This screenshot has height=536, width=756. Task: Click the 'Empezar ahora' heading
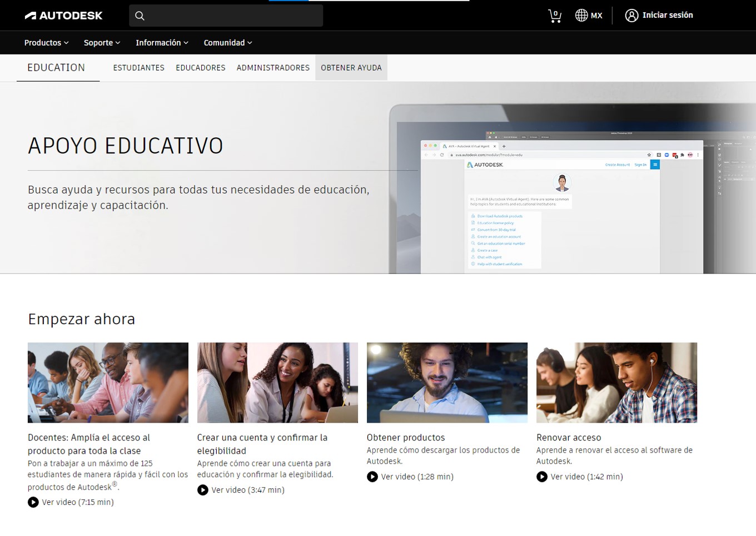click(82, 319)
